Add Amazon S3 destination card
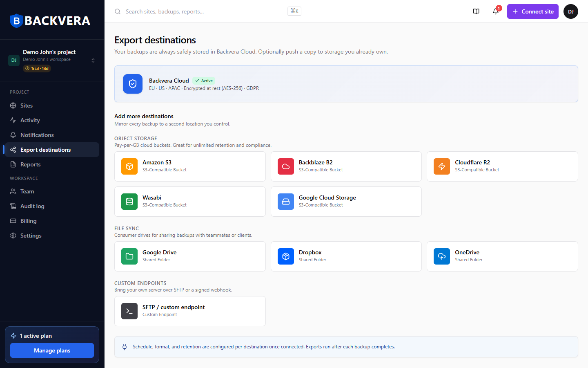 [190, 166]
